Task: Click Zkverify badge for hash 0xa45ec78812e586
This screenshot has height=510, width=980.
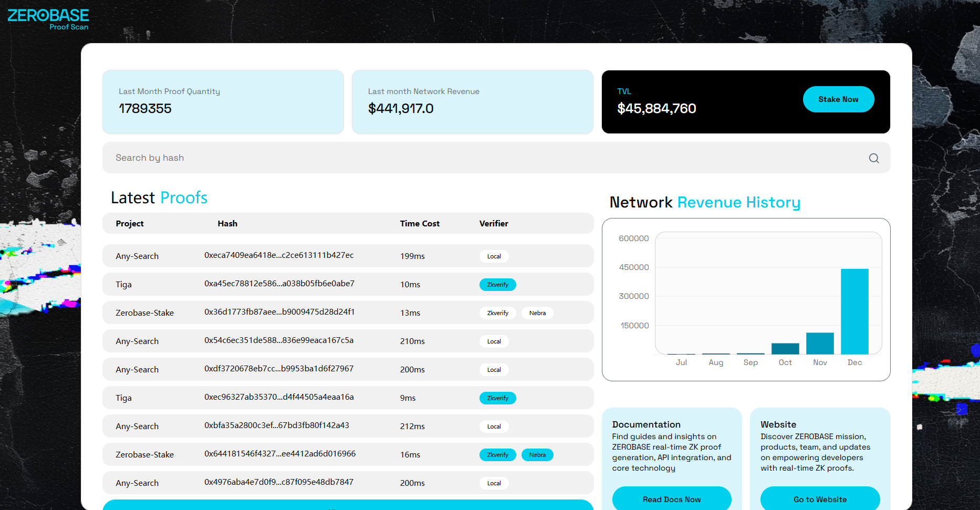Action: click(x=497, y=285)
